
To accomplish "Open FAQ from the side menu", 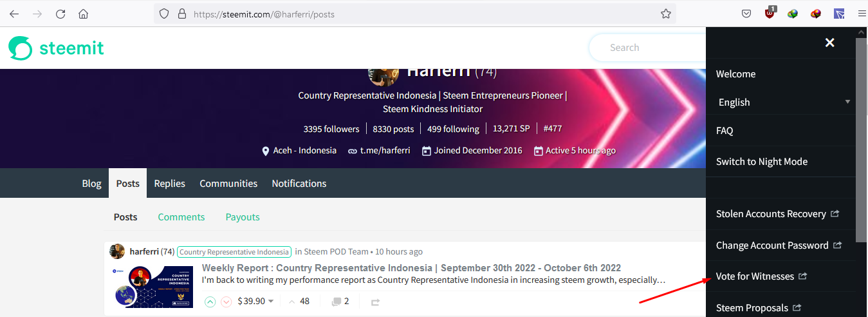I will tap(725, 131).
